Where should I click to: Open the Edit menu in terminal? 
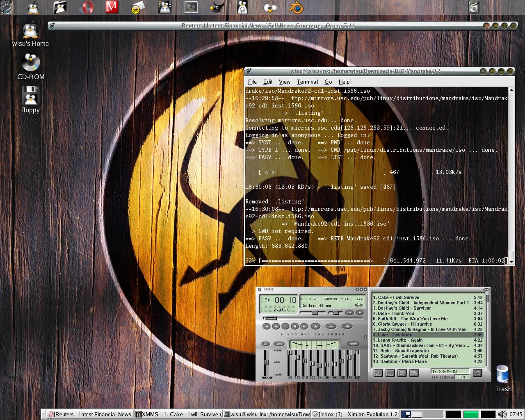pos(268,82)
